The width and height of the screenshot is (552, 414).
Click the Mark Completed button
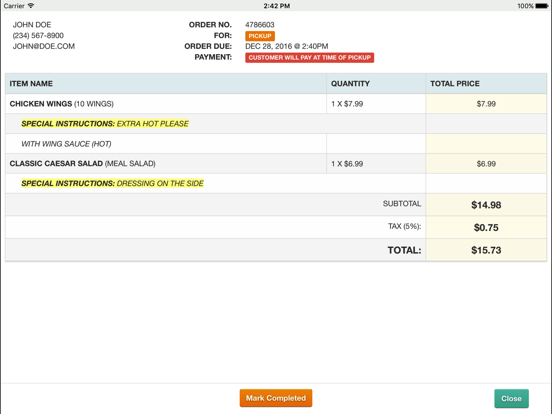[x=276, y=398]
